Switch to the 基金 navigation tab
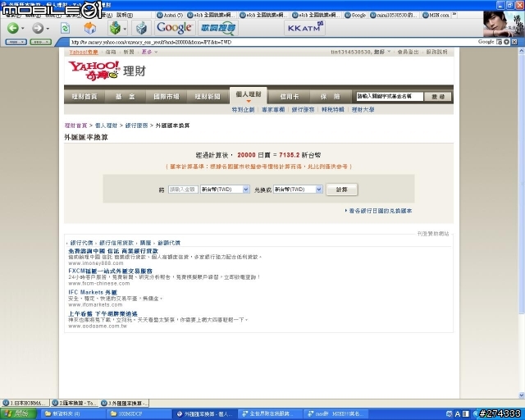Image resolution: width=525 pixels, height=420 pixels. (126, 97)
